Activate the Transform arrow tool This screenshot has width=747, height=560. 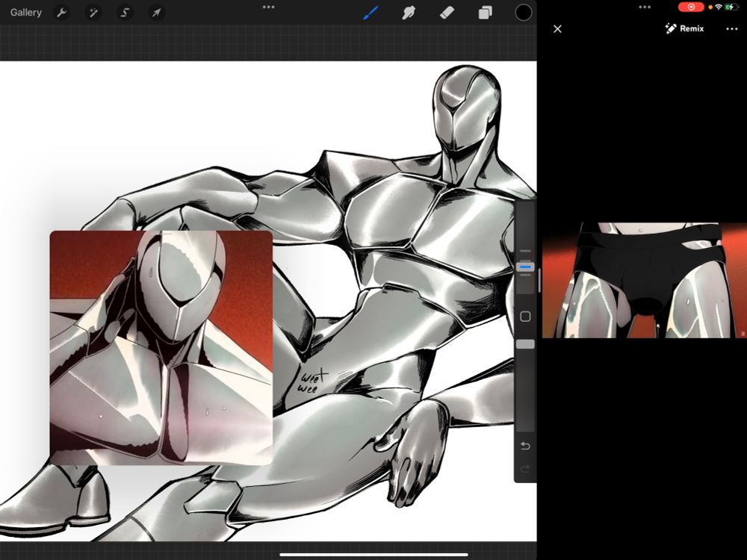pyautogui.click(x=156, y=13)
